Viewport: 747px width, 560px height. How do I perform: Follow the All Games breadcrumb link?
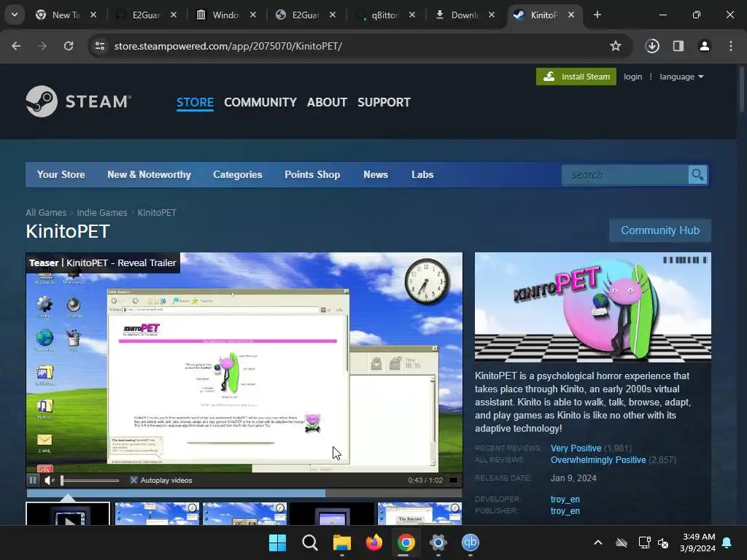46,212
